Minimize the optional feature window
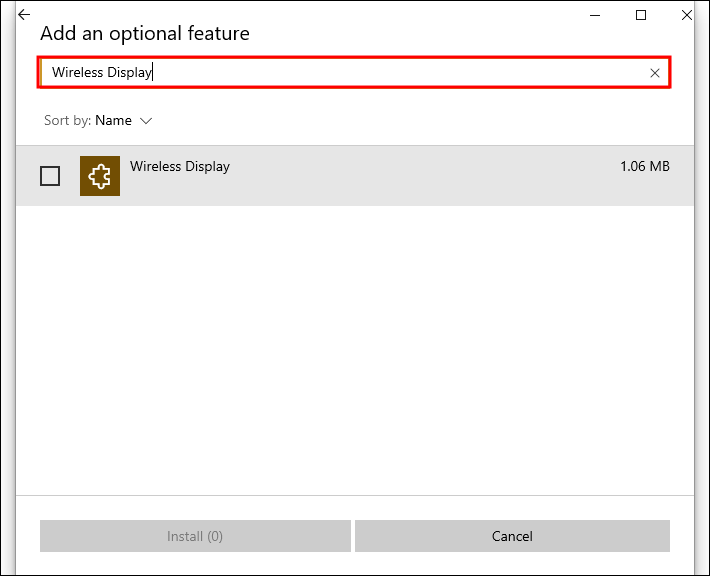 [596, 15]
